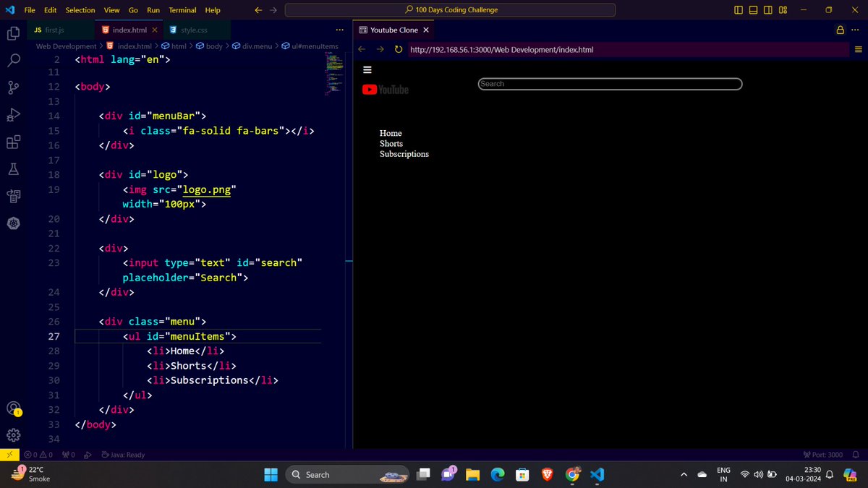Open the Edit menu

[50, 10]
